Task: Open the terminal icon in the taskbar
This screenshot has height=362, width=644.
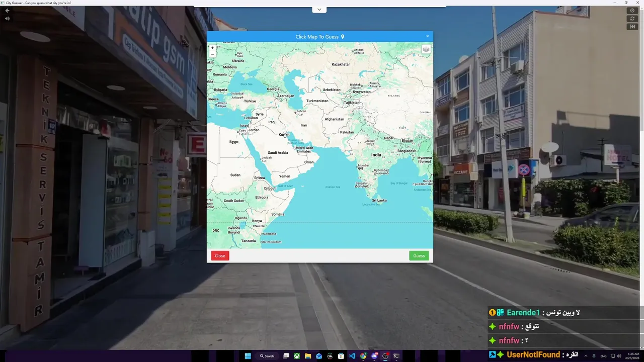Action: click(x=396, y=356)
